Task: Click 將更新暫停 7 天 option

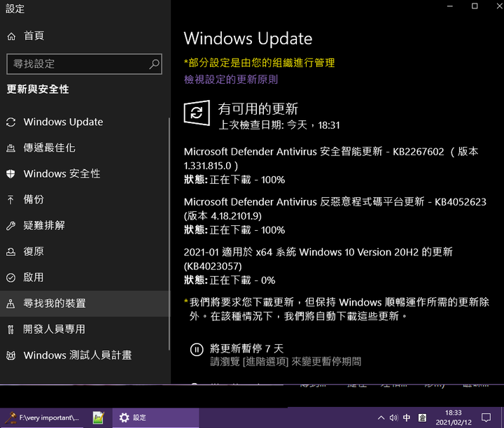Action: 246,349
